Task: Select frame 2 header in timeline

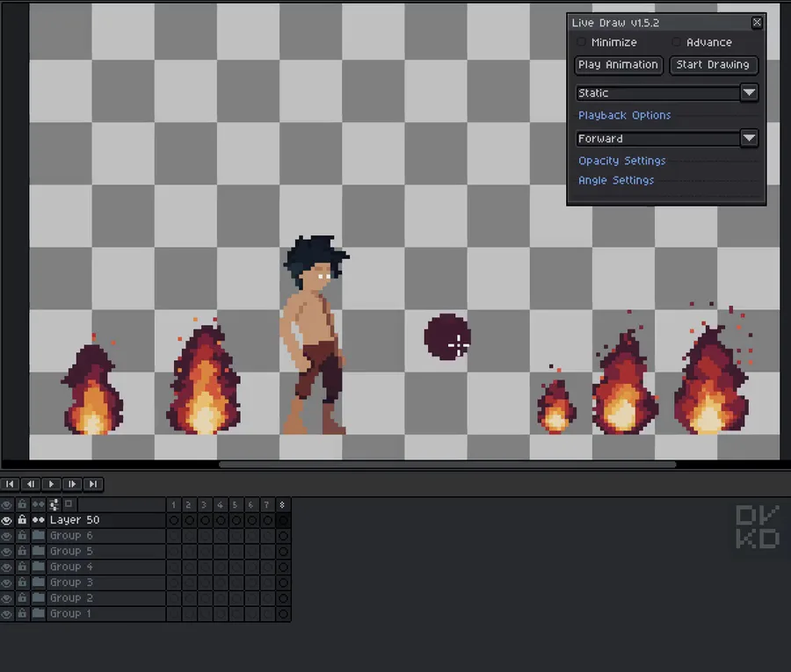Action: click(189, 504)
